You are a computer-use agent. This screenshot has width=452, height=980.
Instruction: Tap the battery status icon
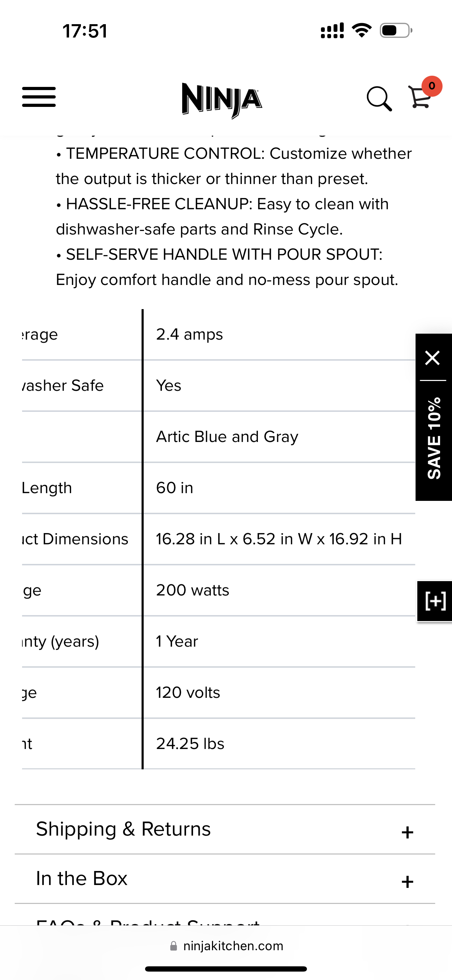click(x=396, y=30)
